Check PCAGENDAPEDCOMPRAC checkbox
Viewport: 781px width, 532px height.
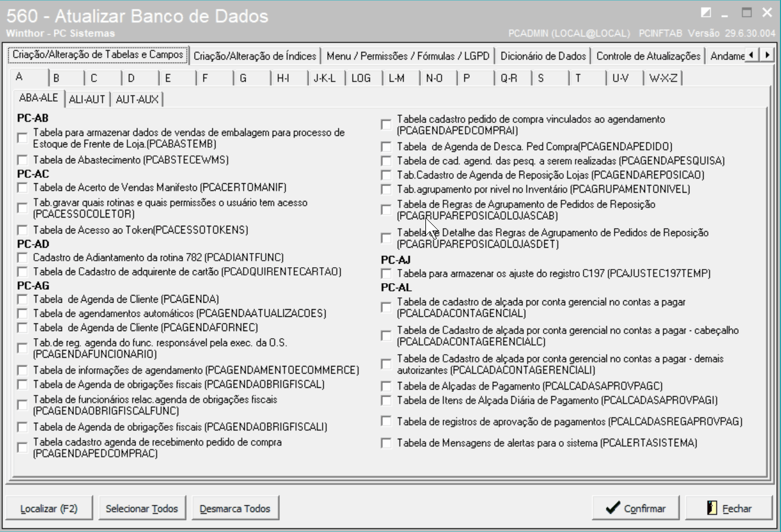click(22, 447)
